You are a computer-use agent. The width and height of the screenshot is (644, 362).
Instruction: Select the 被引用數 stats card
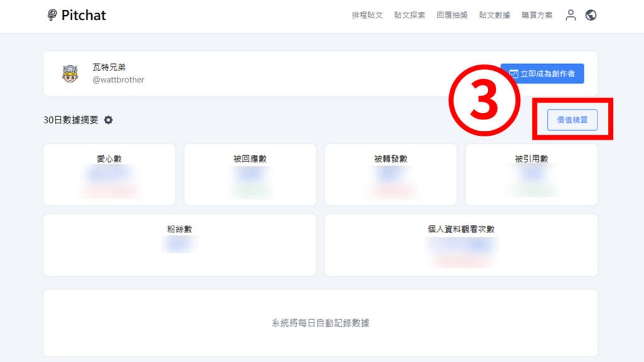tap(531, 175)
